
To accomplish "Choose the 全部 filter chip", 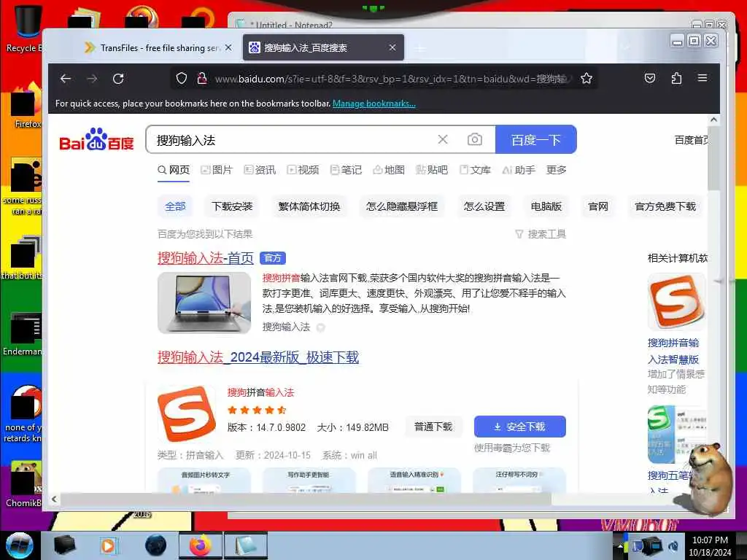I will pos(175,206).
